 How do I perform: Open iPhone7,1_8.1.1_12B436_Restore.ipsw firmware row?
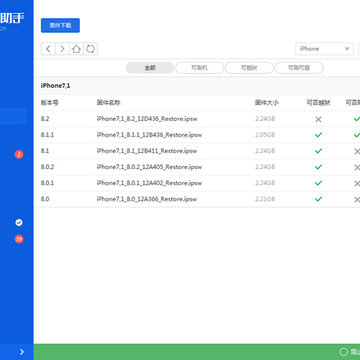[198, 135]
